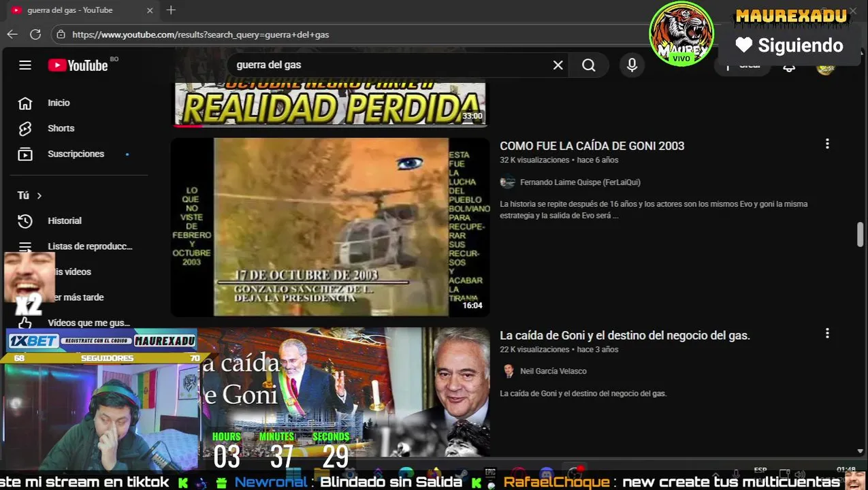Visit Neil García Velasco channel link
The width and height of the screenshot is (868, 490).
coord(553,371)
